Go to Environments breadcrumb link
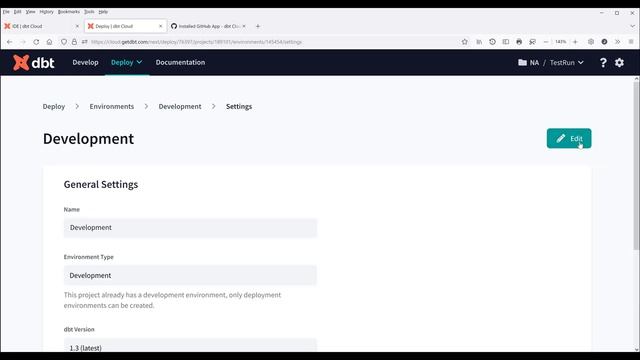Image resolution: width=640 pixels, height=360 pixels. pyautogui.click(x=112, y=107)
